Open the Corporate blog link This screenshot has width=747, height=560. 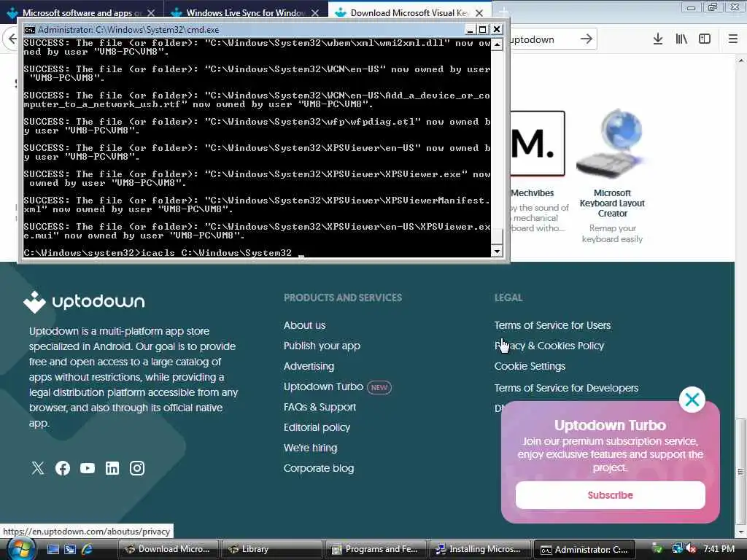[319, 469]
